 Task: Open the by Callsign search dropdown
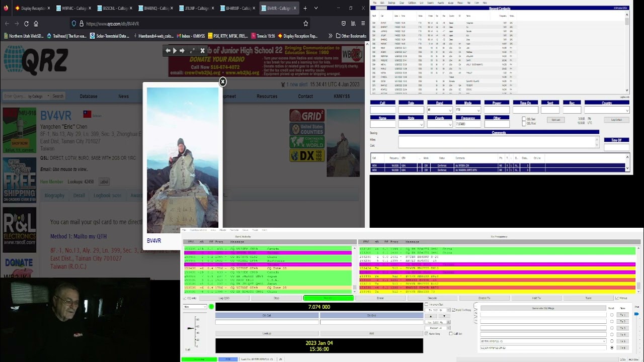tap(38, 96)
